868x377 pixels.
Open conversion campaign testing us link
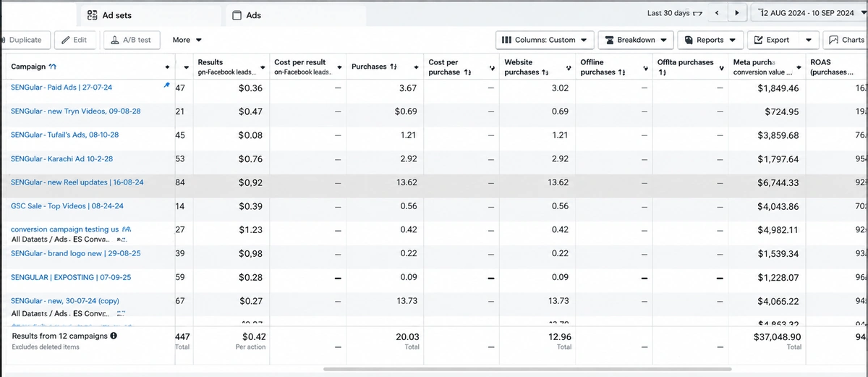[64, 229]
